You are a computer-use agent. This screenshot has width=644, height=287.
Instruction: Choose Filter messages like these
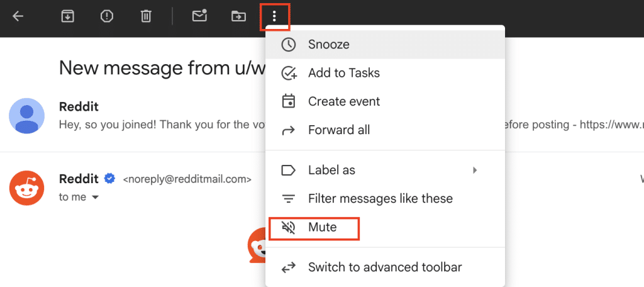click(x=380, y=198)
